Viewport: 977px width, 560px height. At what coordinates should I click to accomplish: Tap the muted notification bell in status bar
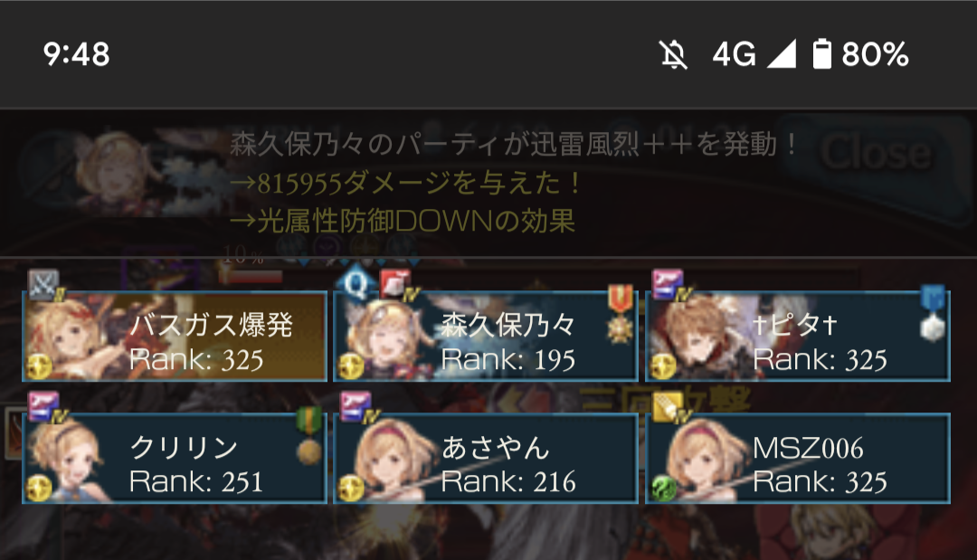(x=674, y=54)
